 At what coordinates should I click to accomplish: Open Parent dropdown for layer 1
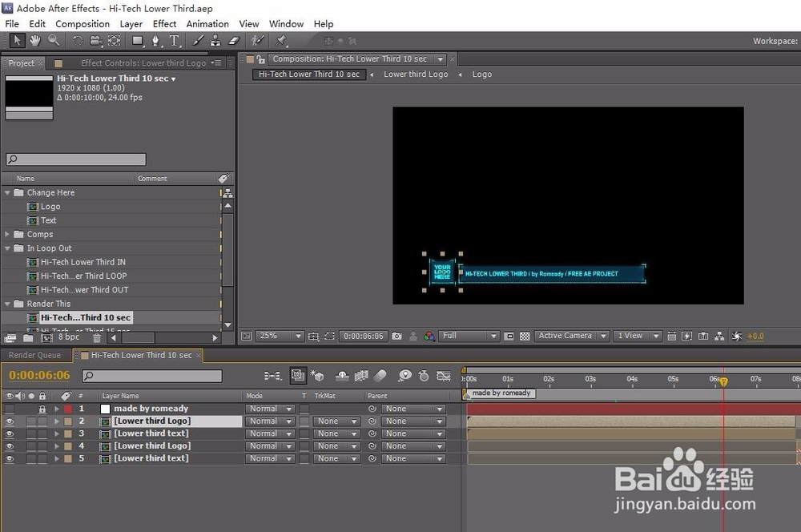pos(413,409)
